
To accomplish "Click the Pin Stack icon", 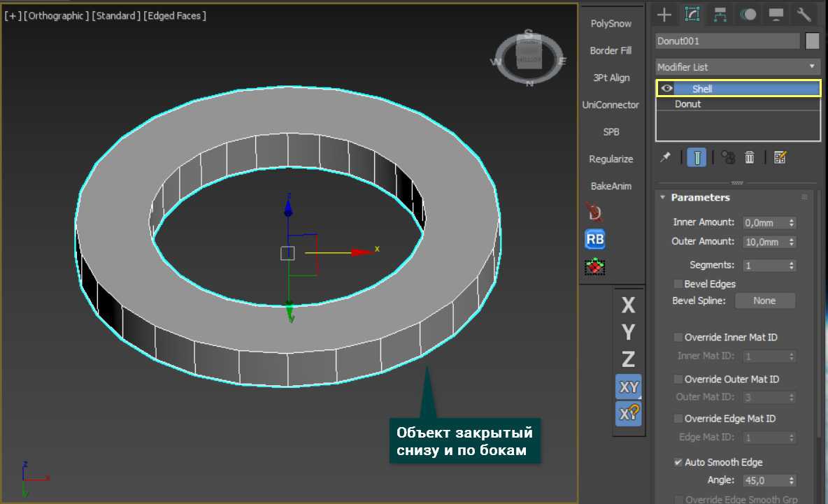I will coord(665,157).
